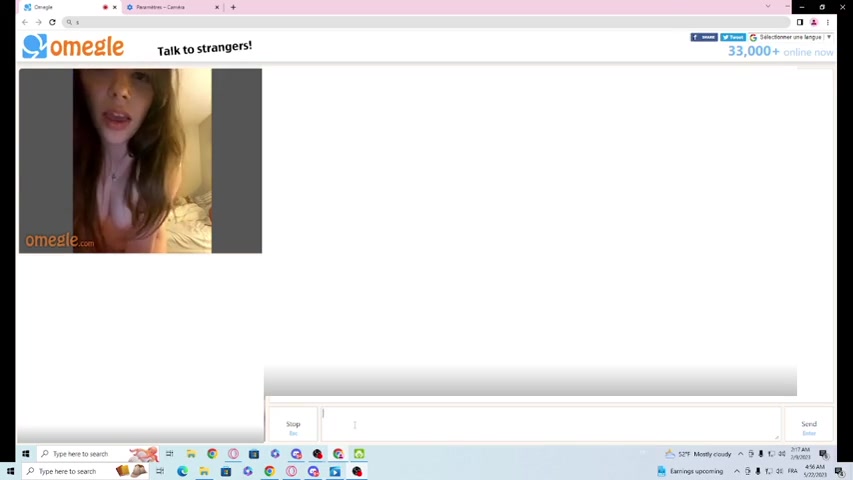The height and width of the screenshot is (480, 853).
Task: Click the microphone tray icon near FRA
Action: (758, 471)
